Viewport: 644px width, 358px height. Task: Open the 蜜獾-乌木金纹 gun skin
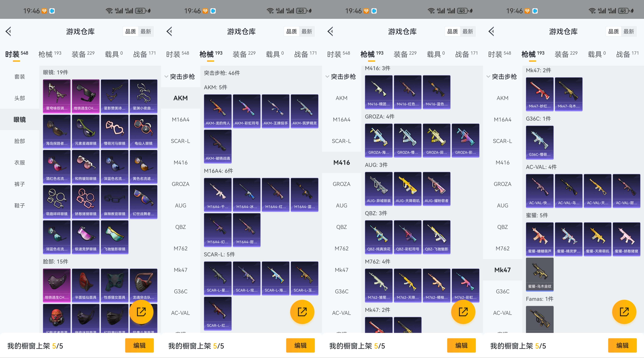tap(540, 274)
